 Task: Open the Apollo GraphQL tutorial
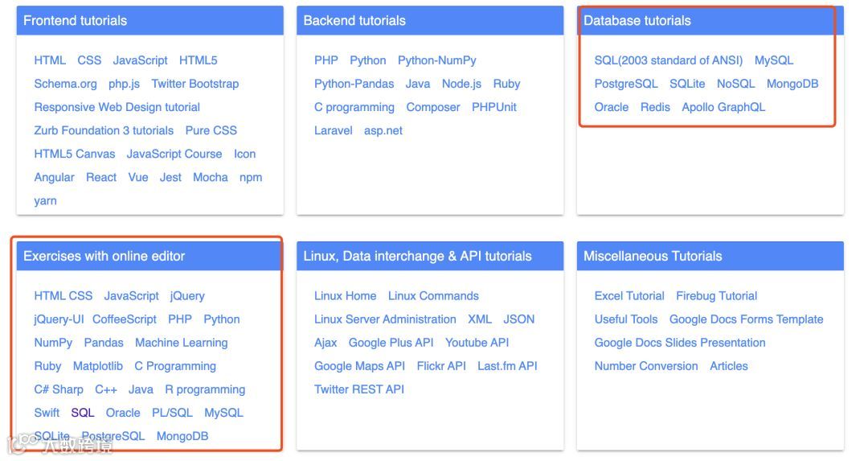tap(723, 107)
